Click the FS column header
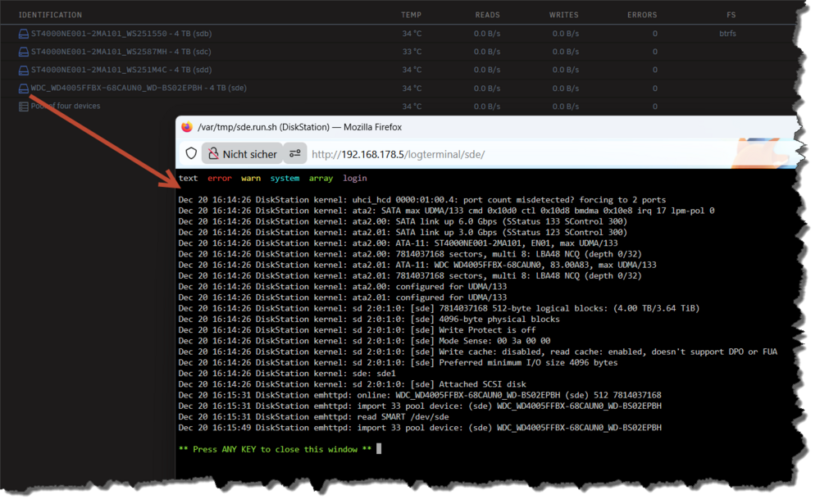Viewport: 820px width, 504px height. [x=731, y=16]
